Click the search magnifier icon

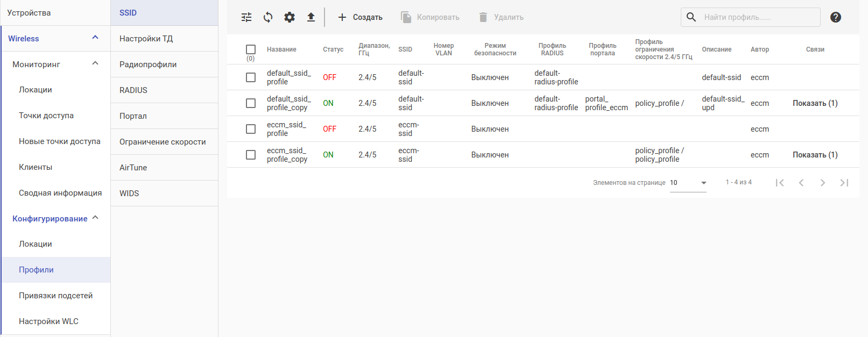tap(691, 17)
